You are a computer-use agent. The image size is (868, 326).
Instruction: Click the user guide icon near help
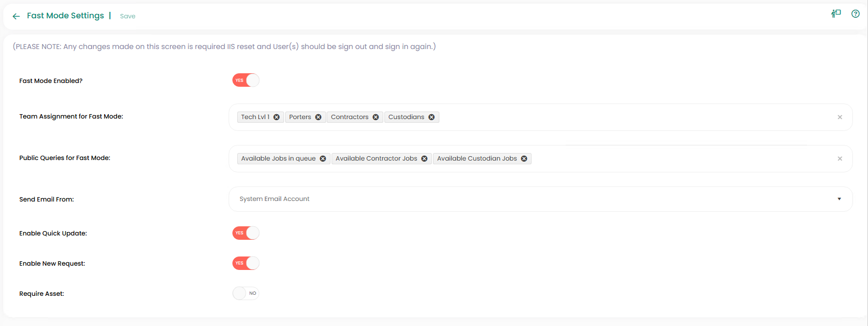point(836,14)
